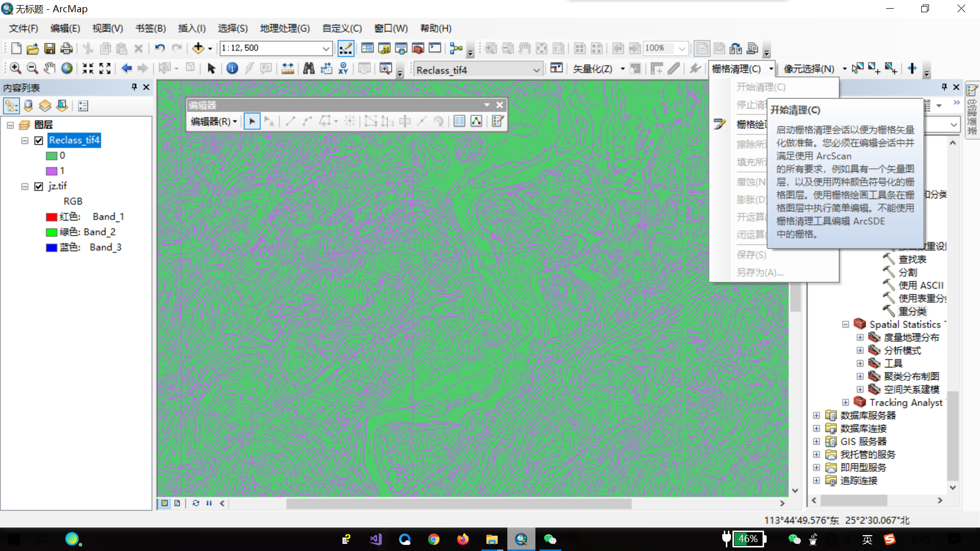Select the Zoom Out tool
Image resolution: width=980 pixels, height=551 pixels.
click(32, 68)
